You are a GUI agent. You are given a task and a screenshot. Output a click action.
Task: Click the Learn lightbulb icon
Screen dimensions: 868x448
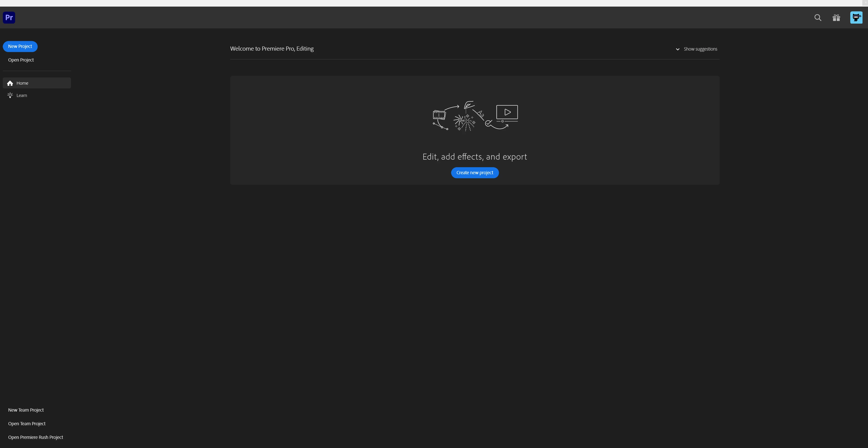tap(10, 96)
